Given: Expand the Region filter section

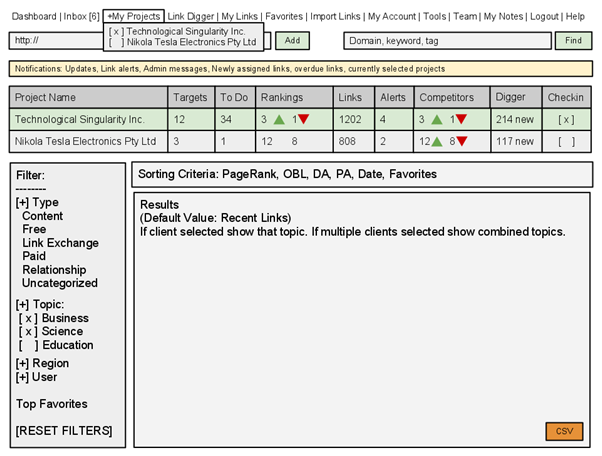Looking at the screenshot, I should coord(22,363).
